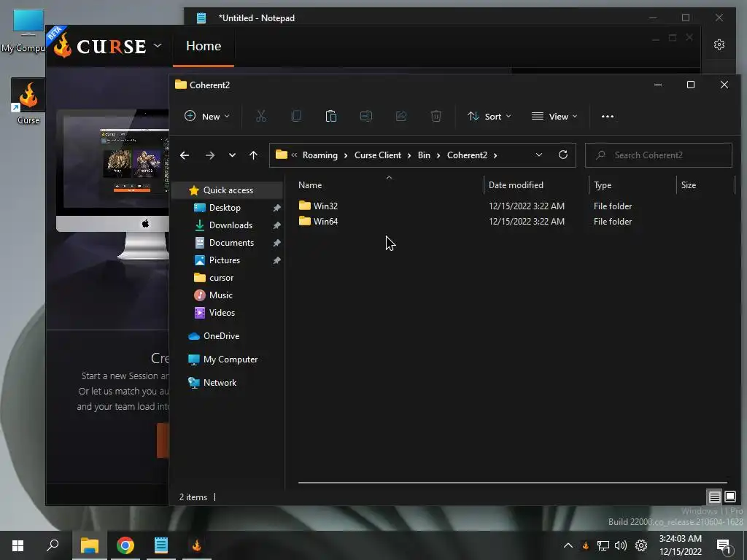Click Curse Client in address path
Screen dimensions: 747x560
click(378, 155)
